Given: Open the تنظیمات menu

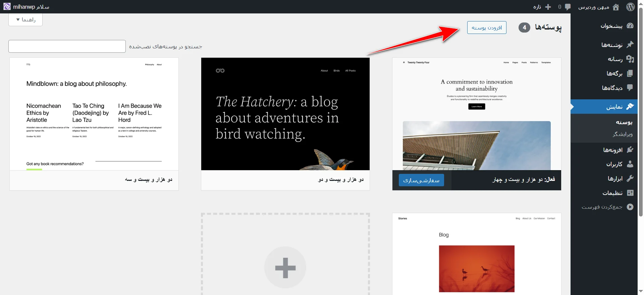Looking at the screenshot, I should 604,193.
